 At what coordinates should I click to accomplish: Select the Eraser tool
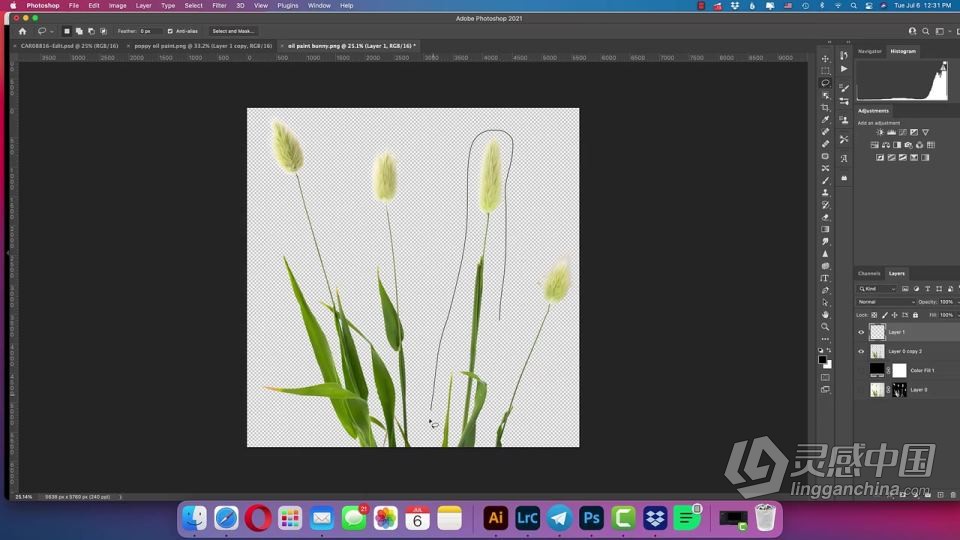coord(825,217)
